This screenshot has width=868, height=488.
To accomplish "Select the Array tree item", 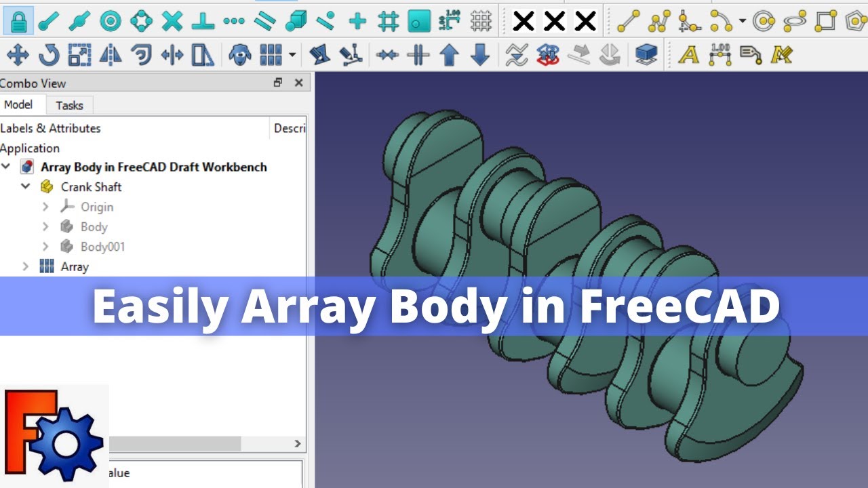I will tap(75, 266).
